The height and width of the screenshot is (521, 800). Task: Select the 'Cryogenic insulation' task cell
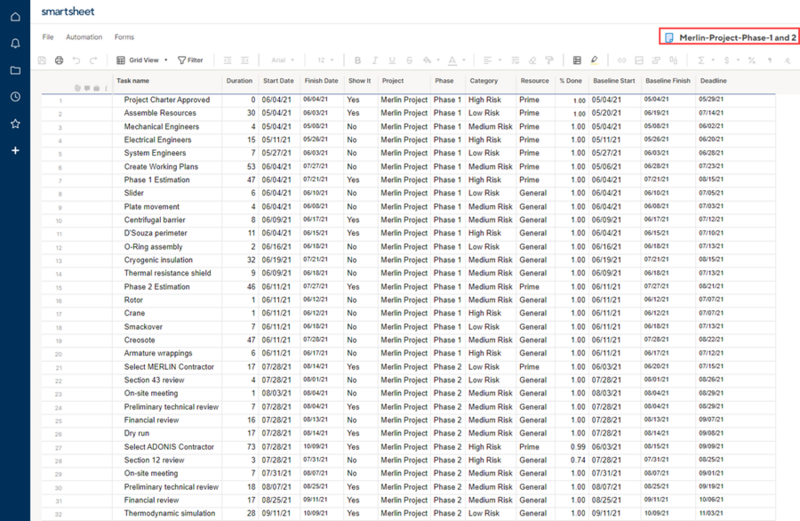point(167,260)
